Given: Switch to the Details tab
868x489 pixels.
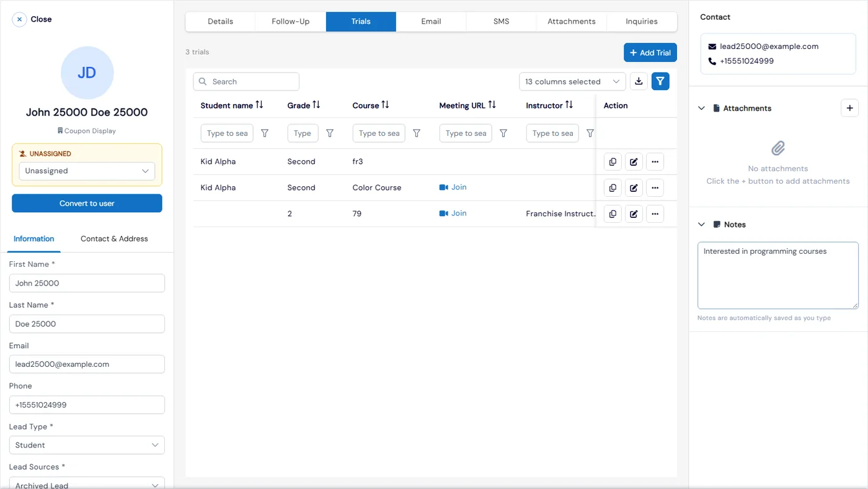Looking at the screenshot, I should [220, 21].
